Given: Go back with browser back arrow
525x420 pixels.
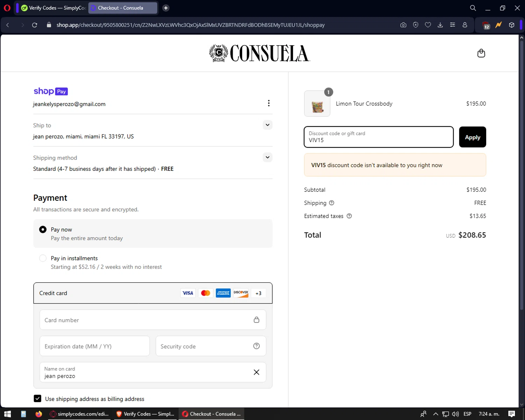Looking at the screenshot, I should 8,25.
